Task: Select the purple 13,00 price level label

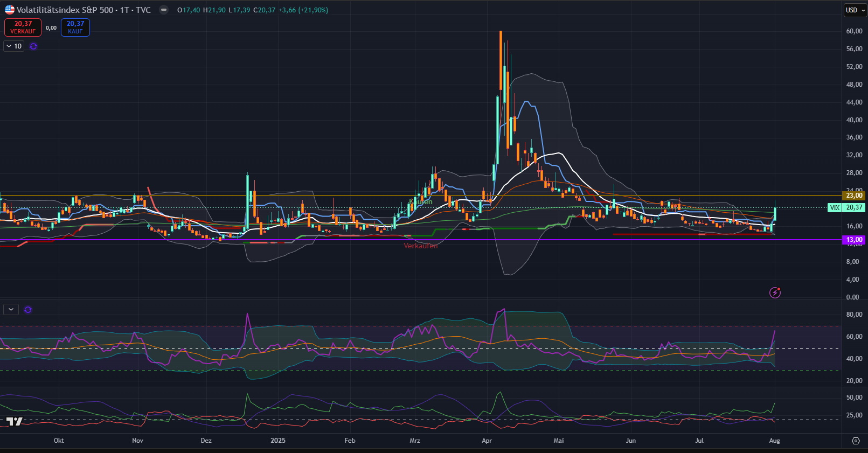Action: pyautogui.click(x=854, y=240)
